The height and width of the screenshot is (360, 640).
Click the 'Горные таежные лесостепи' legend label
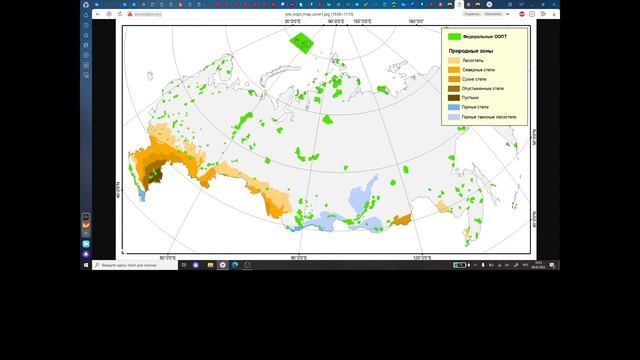[x=489, y=117]
